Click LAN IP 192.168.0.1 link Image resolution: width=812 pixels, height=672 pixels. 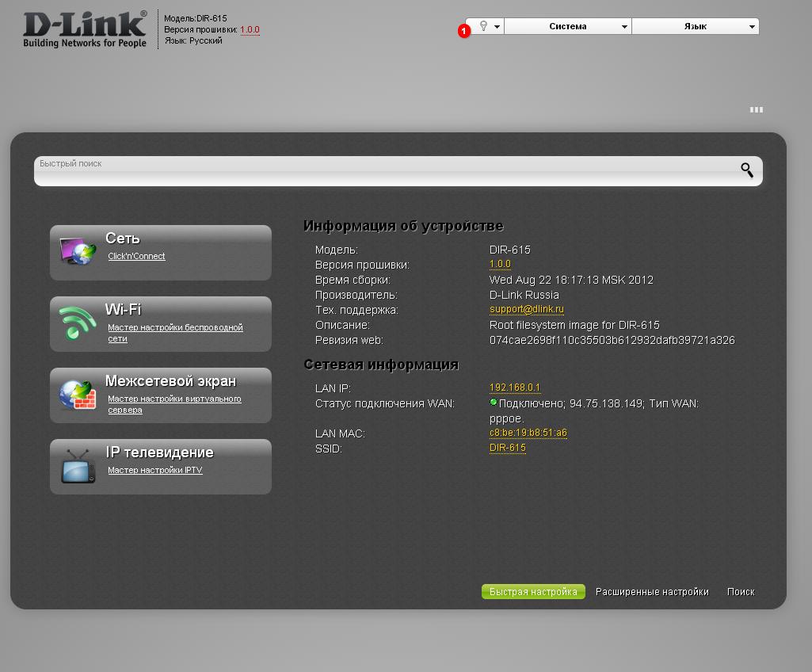coord(514,388)
